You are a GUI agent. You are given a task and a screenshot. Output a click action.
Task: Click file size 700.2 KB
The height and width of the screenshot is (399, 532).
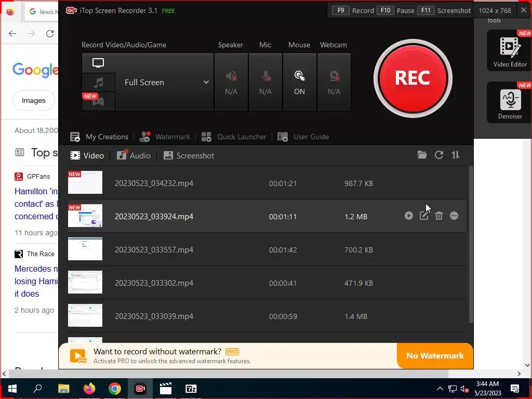[x=358, y=250]
